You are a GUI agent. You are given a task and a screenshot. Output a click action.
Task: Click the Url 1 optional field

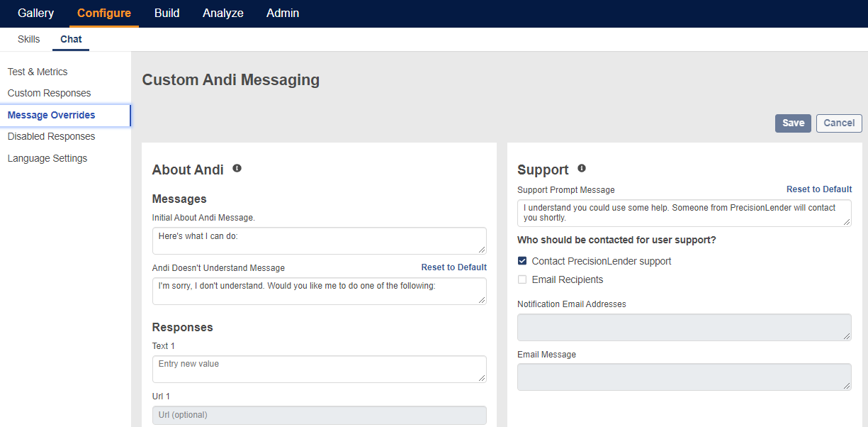320,415
